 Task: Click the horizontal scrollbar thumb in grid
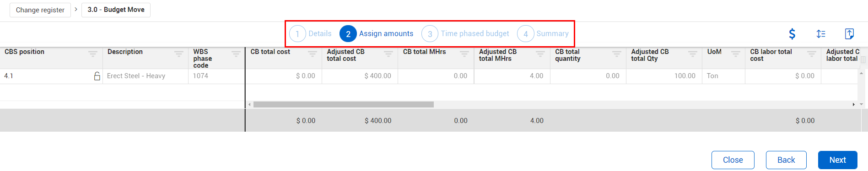click(x=344, y=105)
